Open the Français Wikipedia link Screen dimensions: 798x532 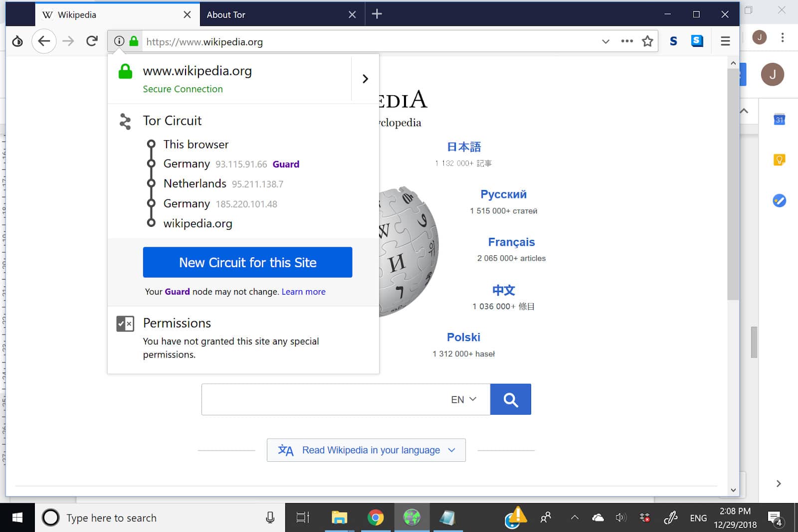(x=511, y=242)
